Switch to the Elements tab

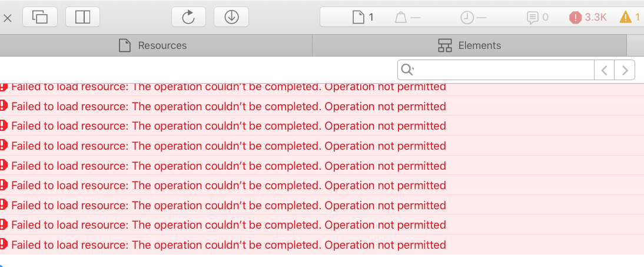pyautogui.click(x=469, y=45)
